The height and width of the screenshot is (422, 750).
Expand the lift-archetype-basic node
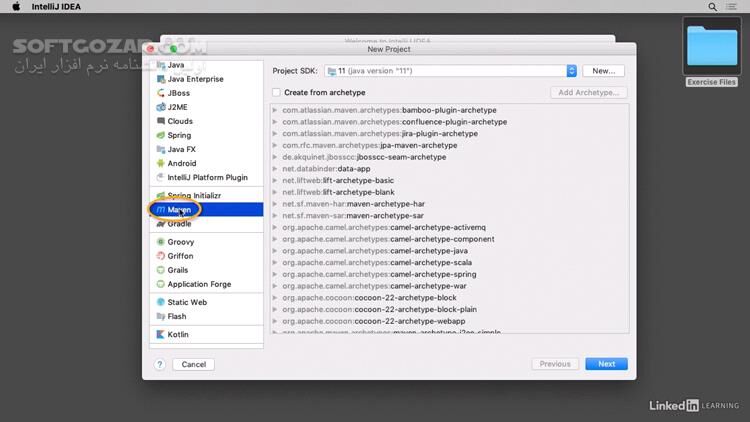click(276, 181)
